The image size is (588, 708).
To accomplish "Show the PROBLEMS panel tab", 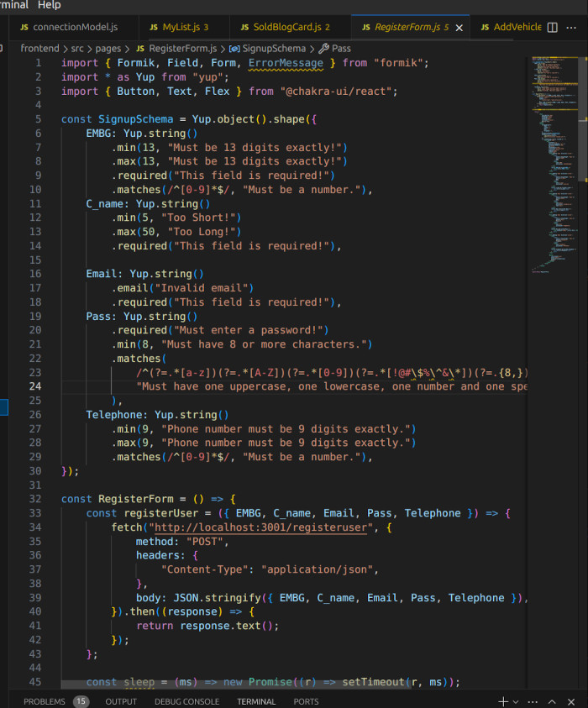I will 44,701.
